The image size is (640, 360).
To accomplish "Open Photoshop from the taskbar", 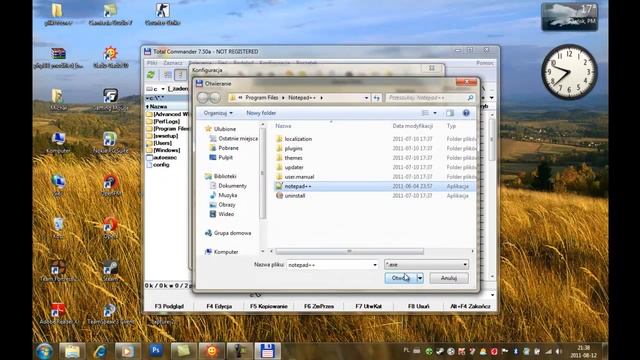I will coord(156,351).
